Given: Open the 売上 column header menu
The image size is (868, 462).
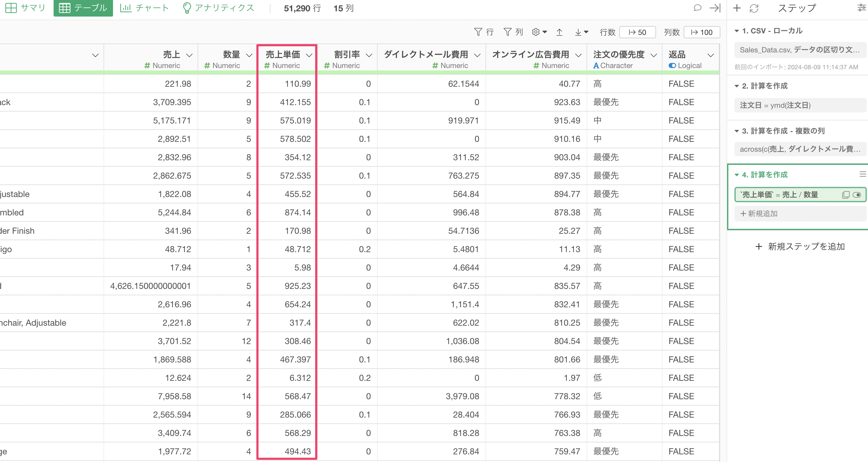Looking at the screenshot, I should (x=189, y=55).
